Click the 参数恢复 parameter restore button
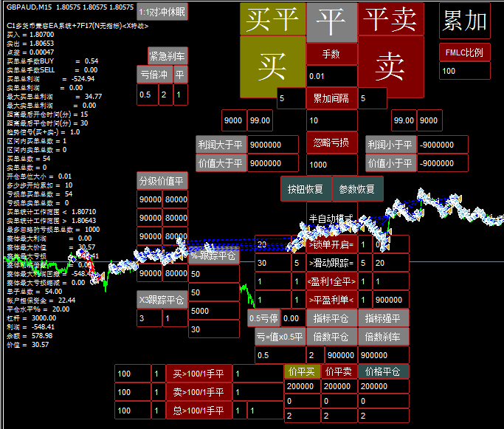 click(357, 188)
